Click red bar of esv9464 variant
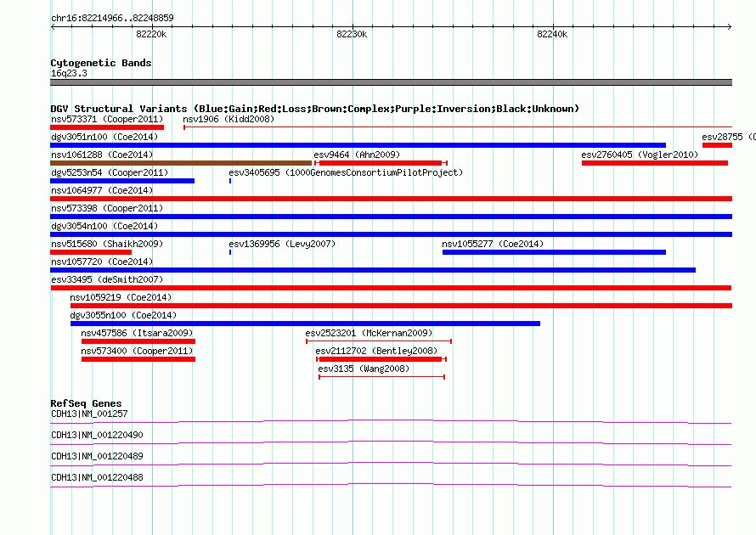 point(381,163)
